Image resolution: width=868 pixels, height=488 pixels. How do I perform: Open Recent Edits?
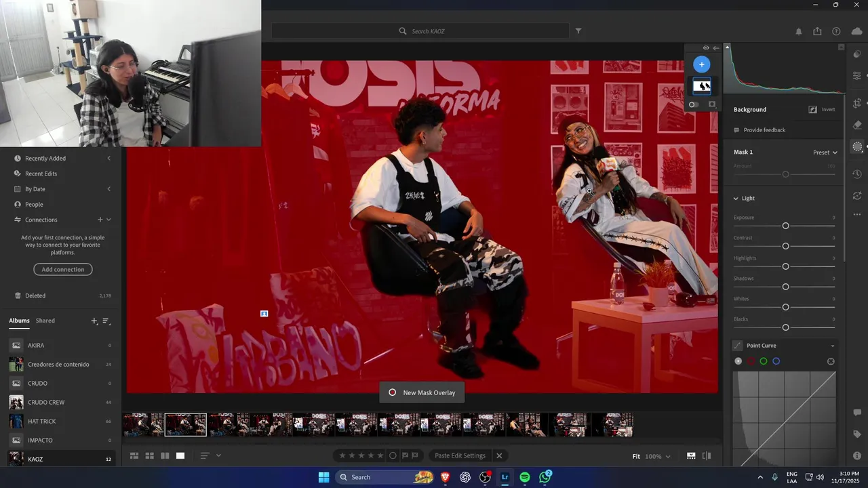click(x=41, y=174)
